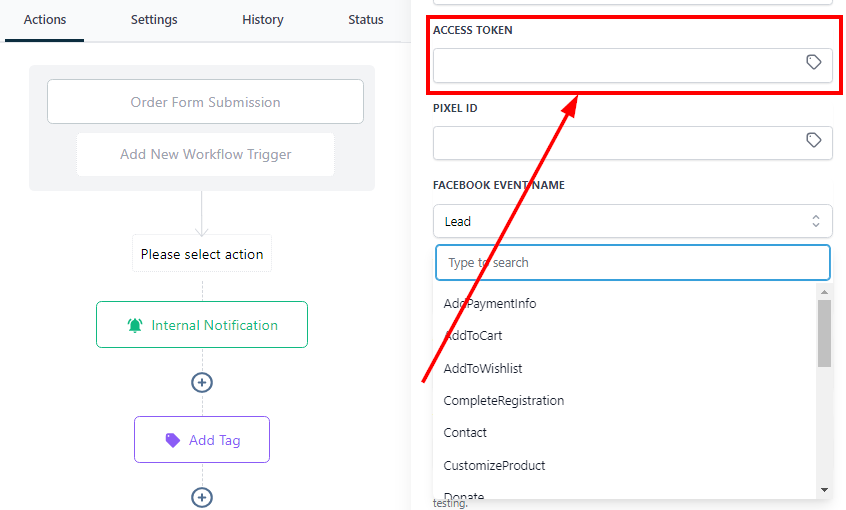
Task: Open the Settings tab
Action: 154,20
